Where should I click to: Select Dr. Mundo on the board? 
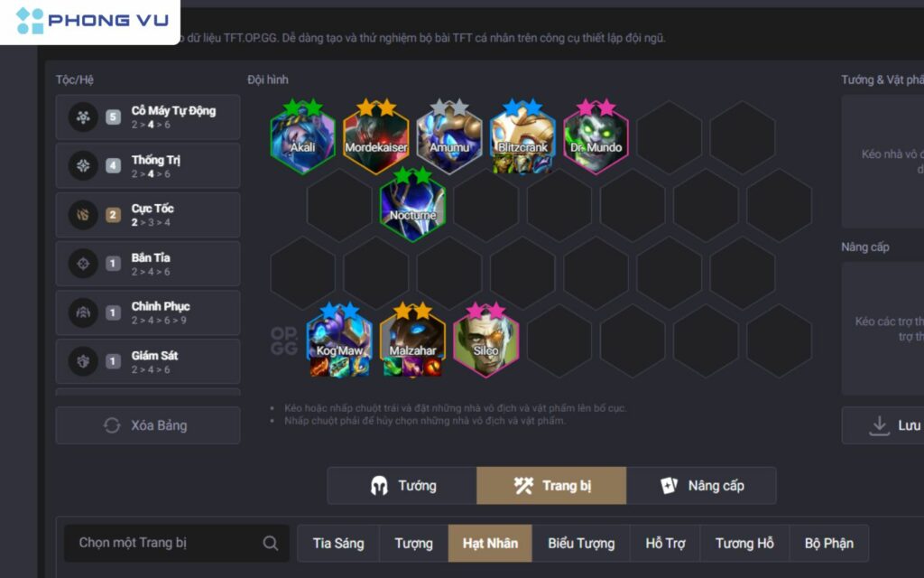coord(596,137)
